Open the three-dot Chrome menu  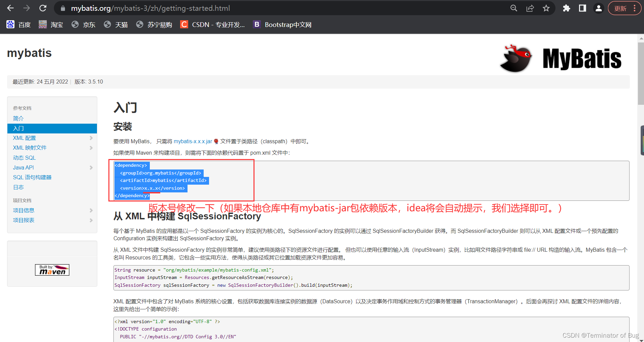(x=635, y=8)
